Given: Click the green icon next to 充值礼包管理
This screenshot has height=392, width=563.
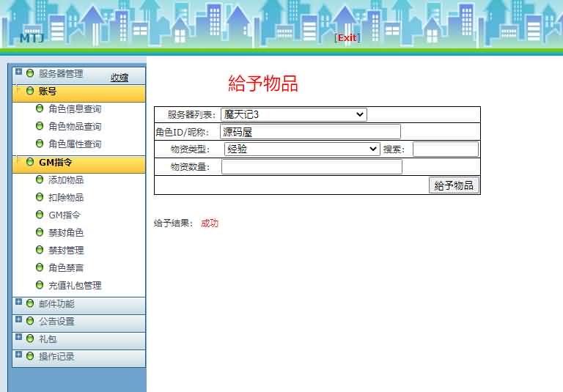Looking at the screenshot, I should point(40,285).
